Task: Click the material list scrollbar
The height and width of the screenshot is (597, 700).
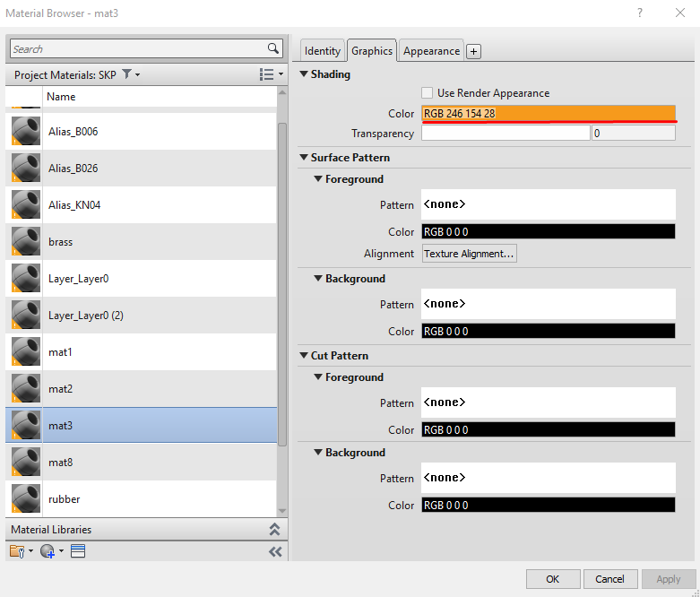Action: tap(282, 284)
